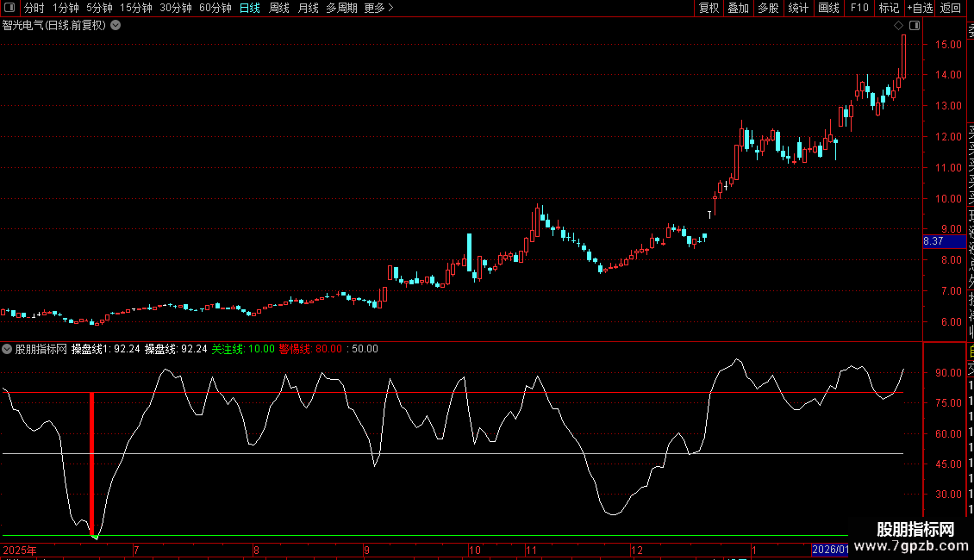Screen dimensions: 974x560
Task: Click the green 关注线: 10.00 label
Action: 243,349
